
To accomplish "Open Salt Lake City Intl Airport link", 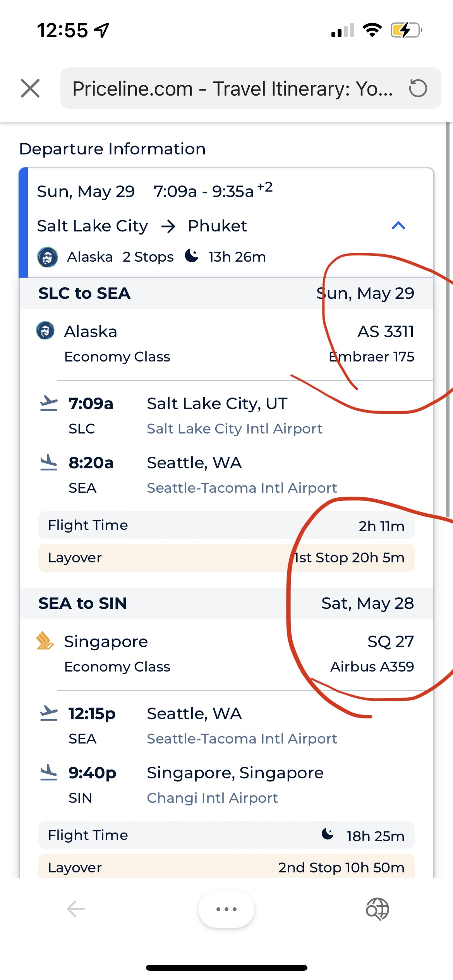I will pos(234,429).
